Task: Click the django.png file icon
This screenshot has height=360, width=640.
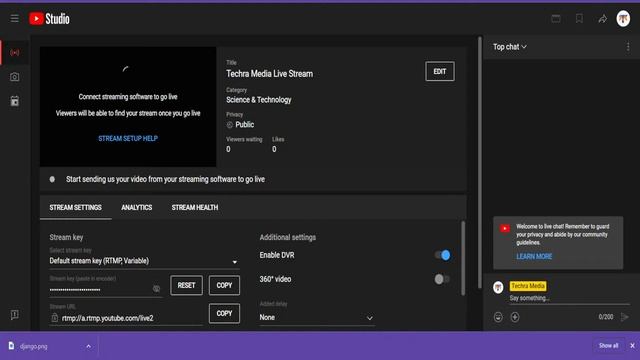Action: point(11,346)
